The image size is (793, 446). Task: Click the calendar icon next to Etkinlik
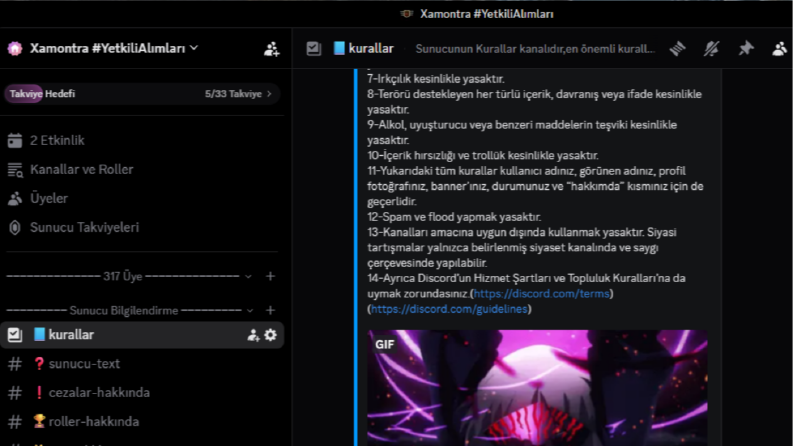15,141
